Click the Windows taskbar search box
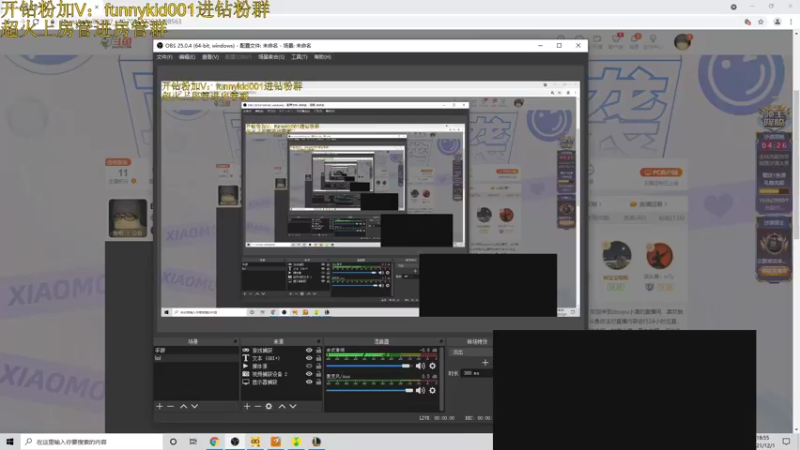 coord(91,441)
